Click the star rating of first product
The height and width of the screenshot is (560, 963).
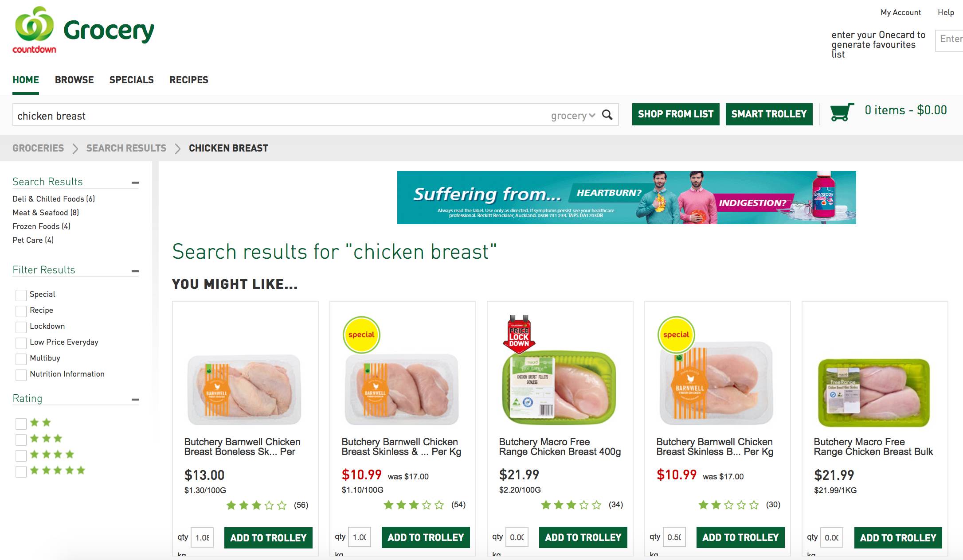coord(256,506)
